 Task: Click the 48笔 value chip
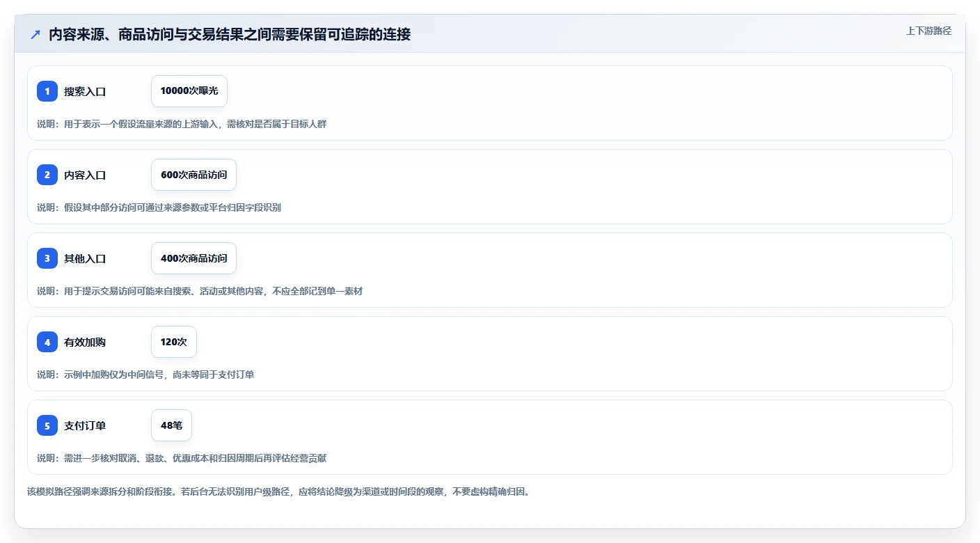coord(171,425)
